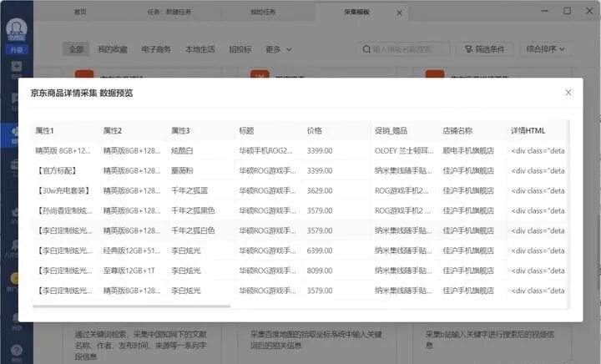This screenshot has height=364, width=601.
Task: Click the b站 template description behind the dialog
Action: 490,340
